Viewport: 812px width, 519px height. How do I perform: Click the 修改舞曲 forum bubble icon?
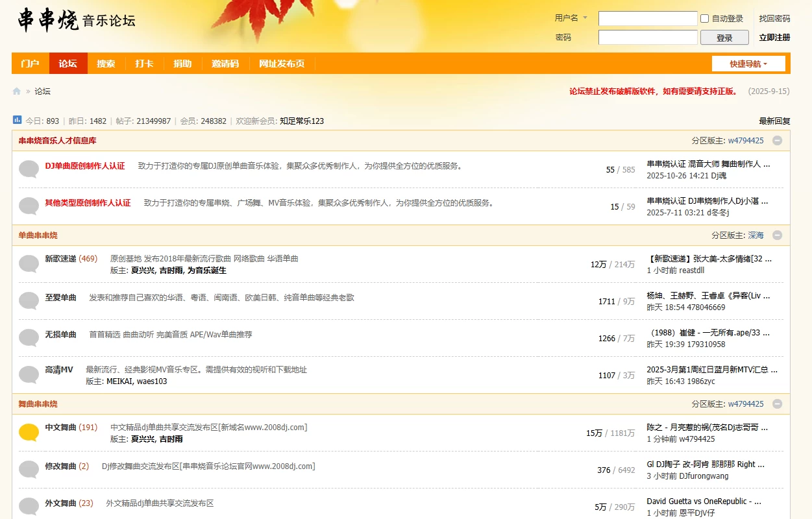[x=28, y=468]
